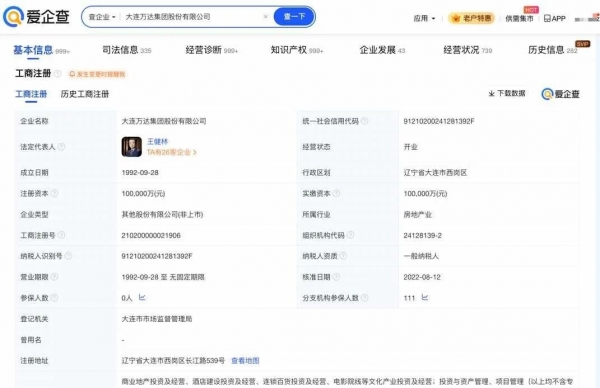The width and height of the screenshot is (600, 388).
Task: Click the 查一下 search button
Action: pos(294,17)
